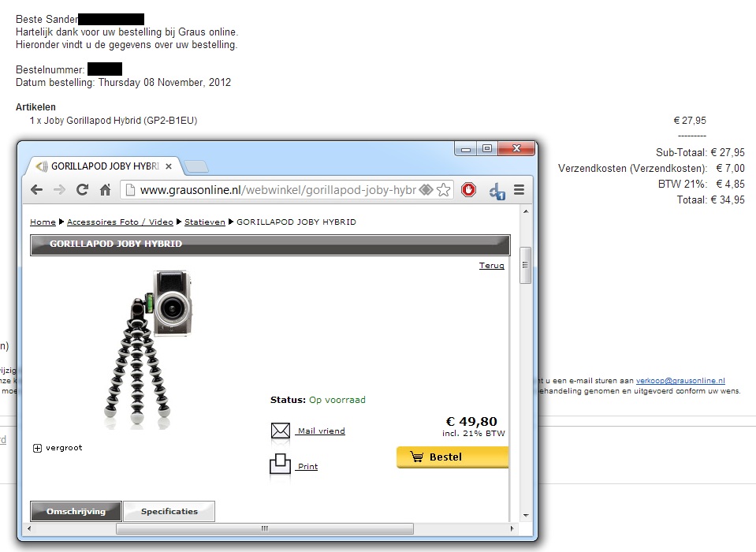Image resolution: width=756 pixels, height=552 pixels.
Task: Order the product with the Bestel button
Action: pos(452,457)
